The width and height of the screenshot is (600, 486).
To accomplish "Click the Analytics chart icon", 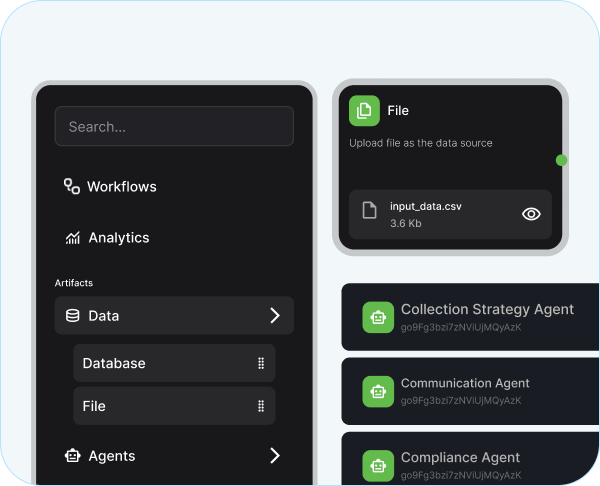I will click(72, 238).
